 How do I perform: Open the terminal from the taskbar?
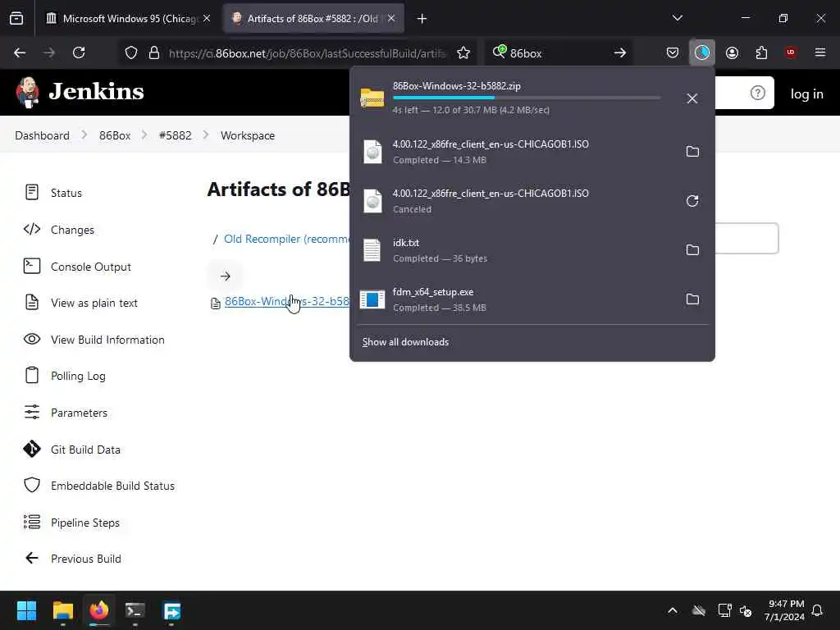click(135, 610)
